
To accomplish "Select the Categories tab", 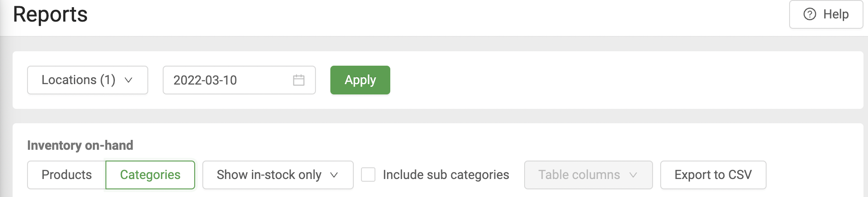I will [150, 175].
